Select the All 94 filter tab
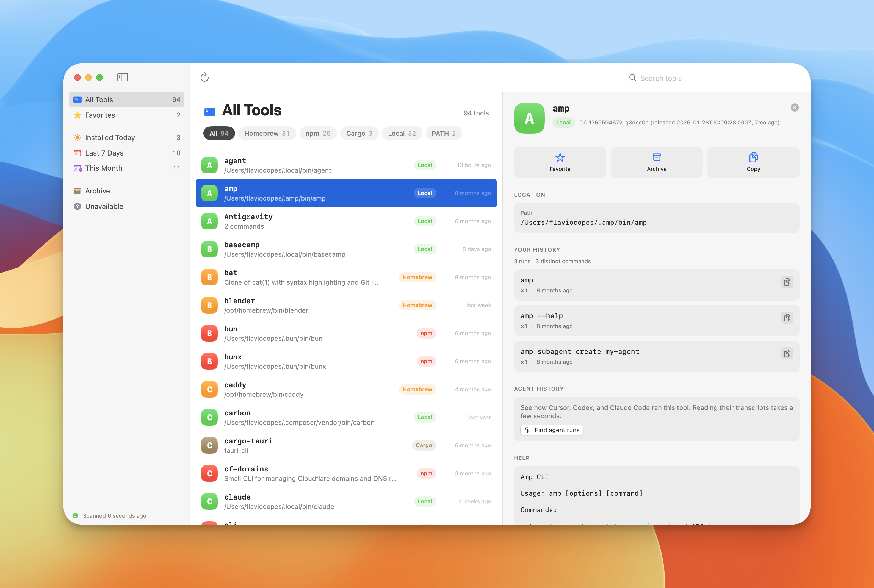 point(219,134)
